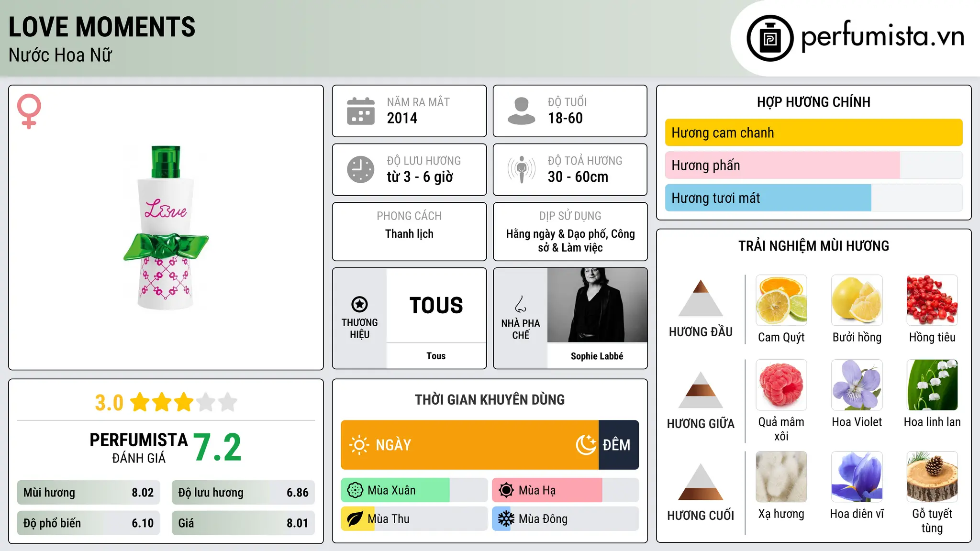Click the Mùi hương 8.02 score bar
Screen dimensions: 980x551
pos(89,493)
